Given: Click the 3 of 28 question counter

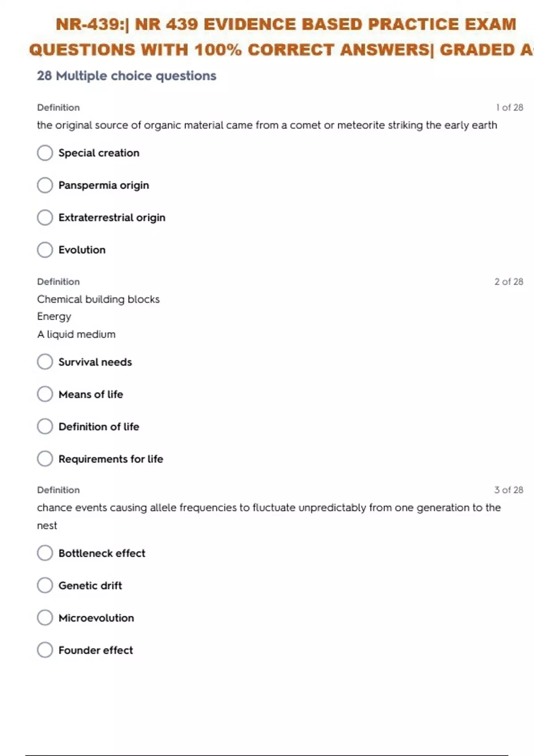Looking at the screenshot, I should pyautogui.click(x=509, y=490).
